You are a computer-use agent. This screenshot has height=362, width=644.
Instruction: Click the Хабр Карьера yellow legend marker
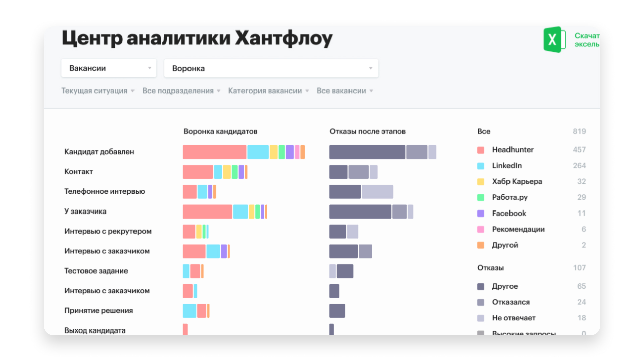coord(481,181)
